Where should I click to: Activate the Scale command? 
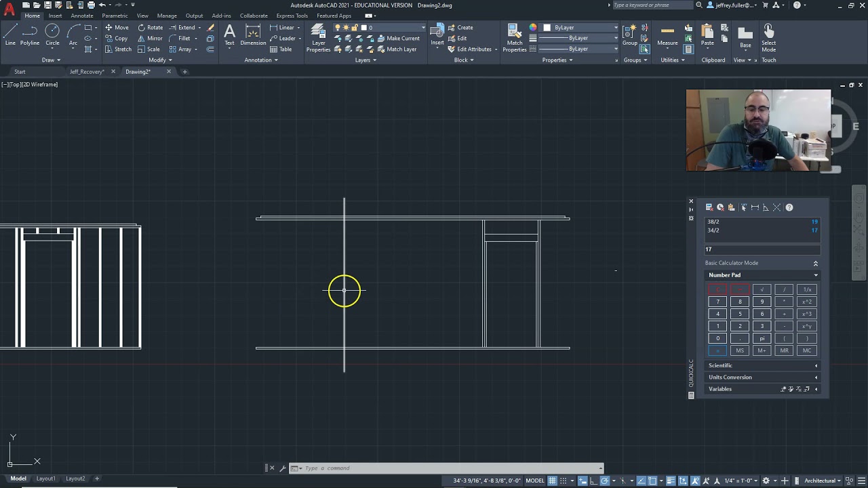[149, 49]
